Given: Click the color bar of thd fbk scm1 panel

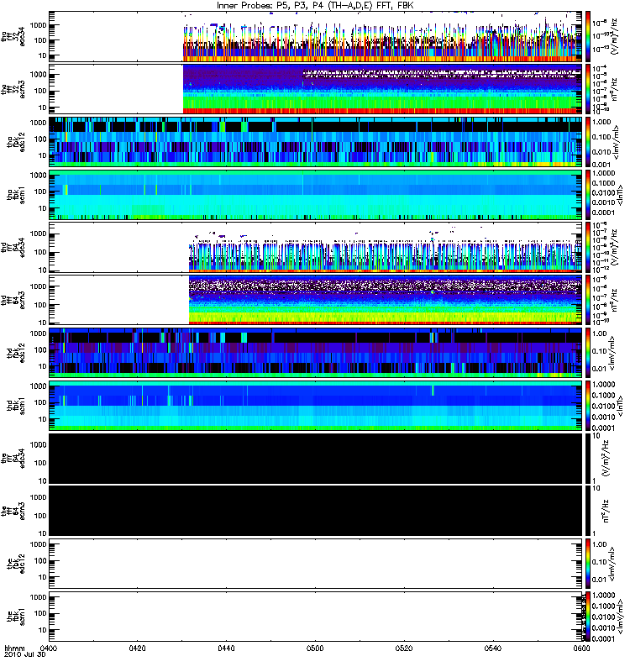Looking at the screenshot, I should pyautogui.click(x=588, y=406).
